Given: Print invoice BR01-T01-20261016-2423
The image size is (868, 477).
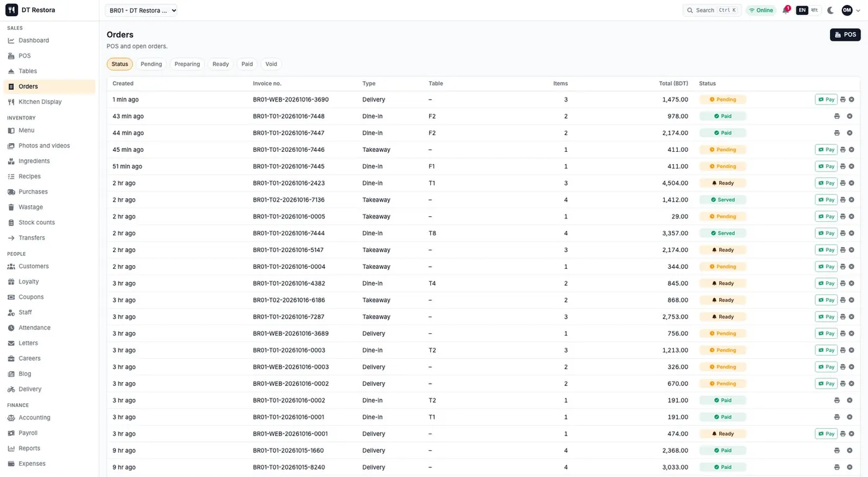Looking at the screenshot, I should [843, 183].
